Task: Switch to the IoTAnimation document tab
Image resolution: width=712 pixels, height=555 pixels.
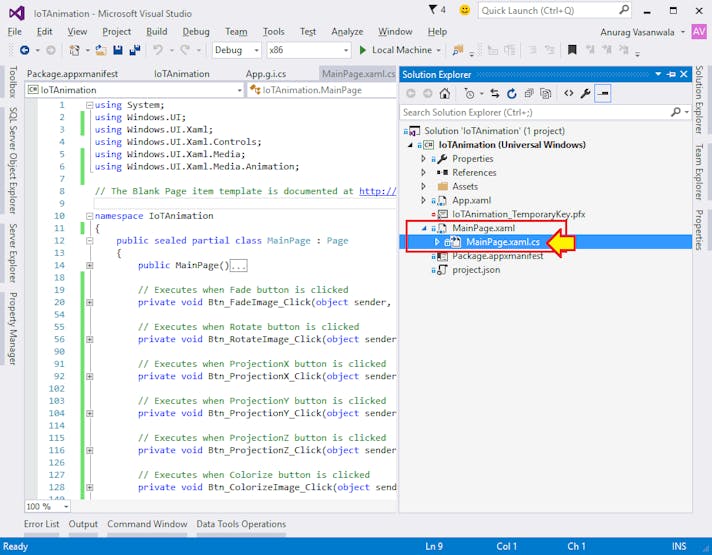Action: [x=182, y=74]
